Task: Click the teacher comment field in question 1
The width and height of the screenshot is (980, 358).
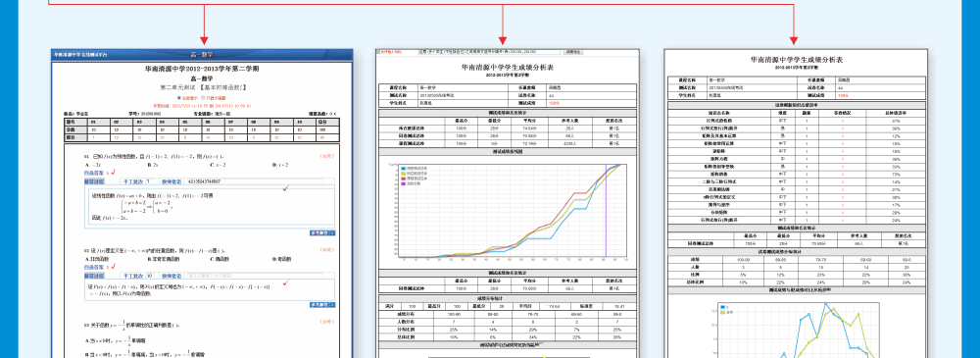Action: click(x=253, y=181)
